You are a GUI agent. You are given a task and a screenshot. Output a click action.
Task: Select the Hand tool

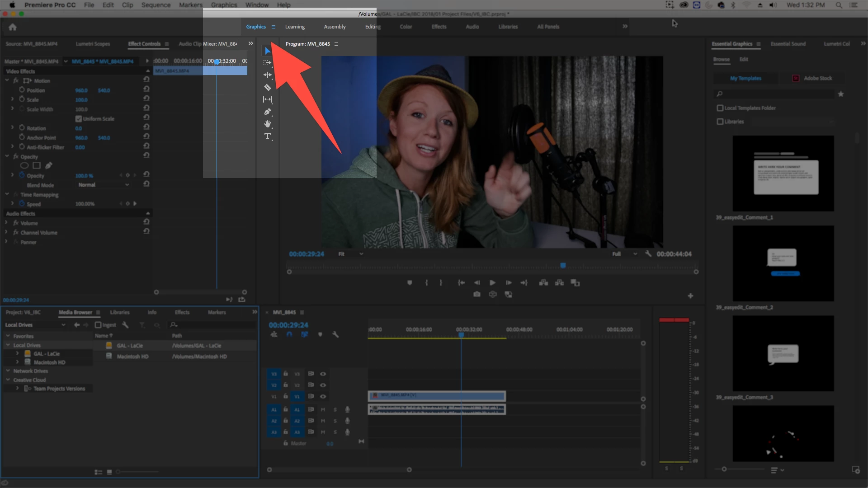tap(267, 124)
